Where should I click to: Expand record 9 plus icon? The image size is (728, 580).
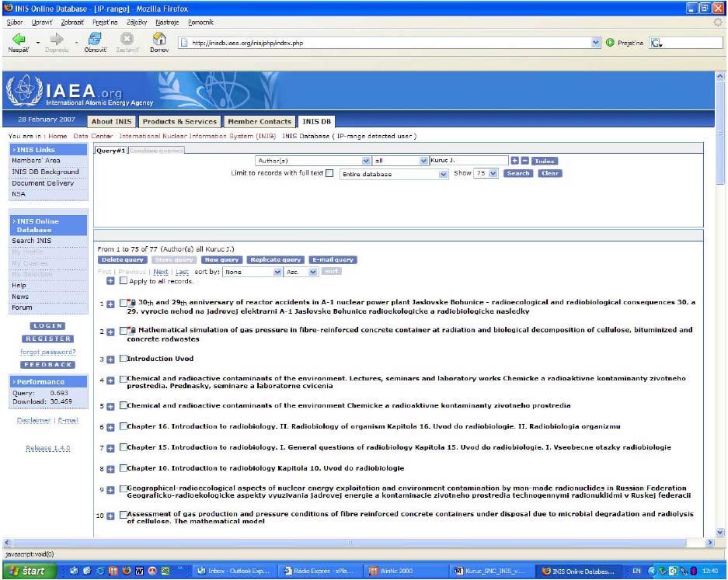point(110,490)
